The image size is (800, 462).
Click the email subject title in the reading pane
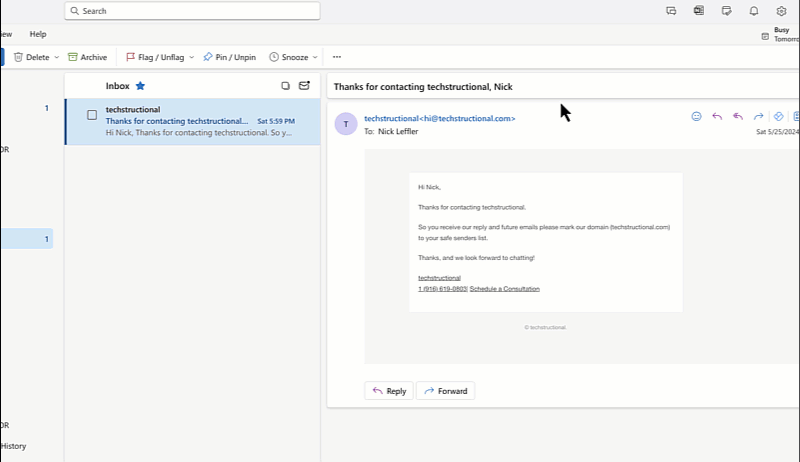[423, 87]
